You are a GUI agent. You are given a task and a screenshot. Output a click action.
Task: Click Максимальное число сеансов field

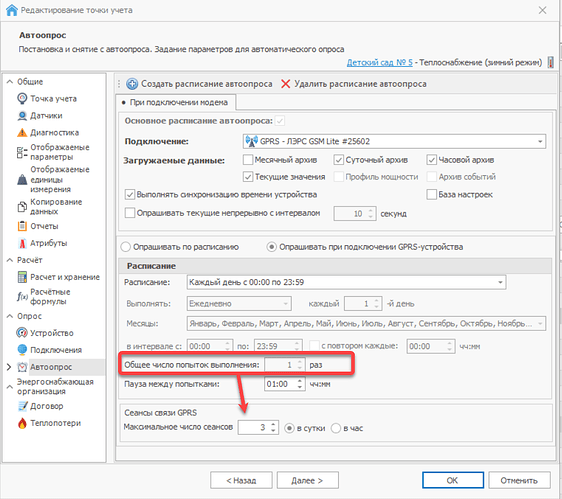[258, 427]
